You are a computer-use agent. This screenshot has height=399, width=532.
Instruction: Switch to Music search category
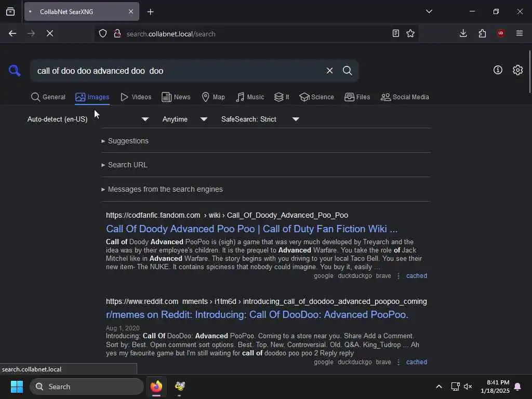pos(250,97)
